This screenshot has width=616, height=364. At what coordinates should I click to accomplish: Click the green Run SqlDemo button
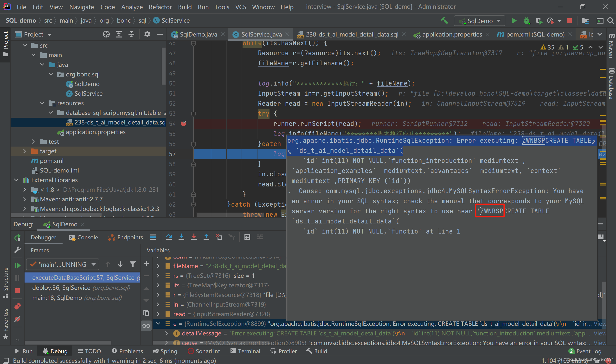pos(514,21)
